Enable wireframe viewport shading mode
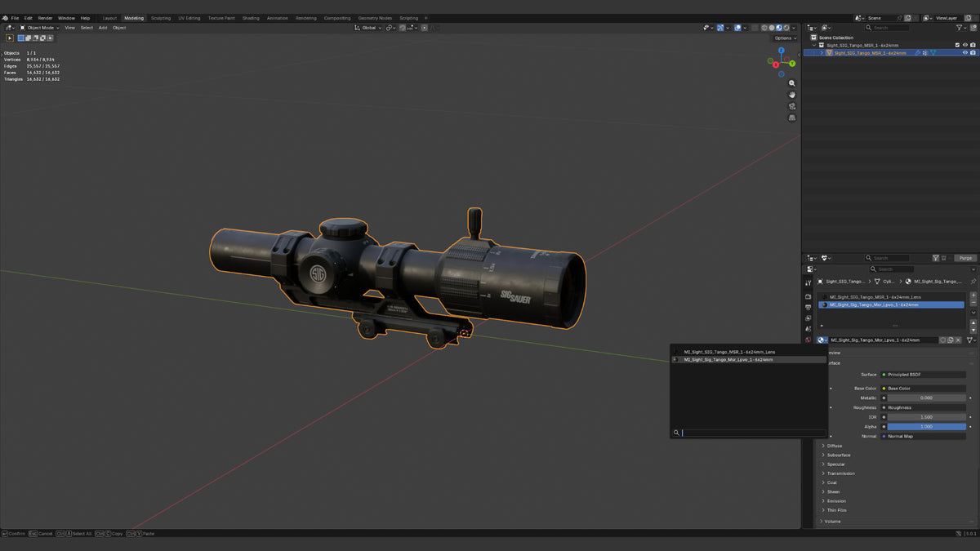 pyautogui.click(x=764, y=28)
